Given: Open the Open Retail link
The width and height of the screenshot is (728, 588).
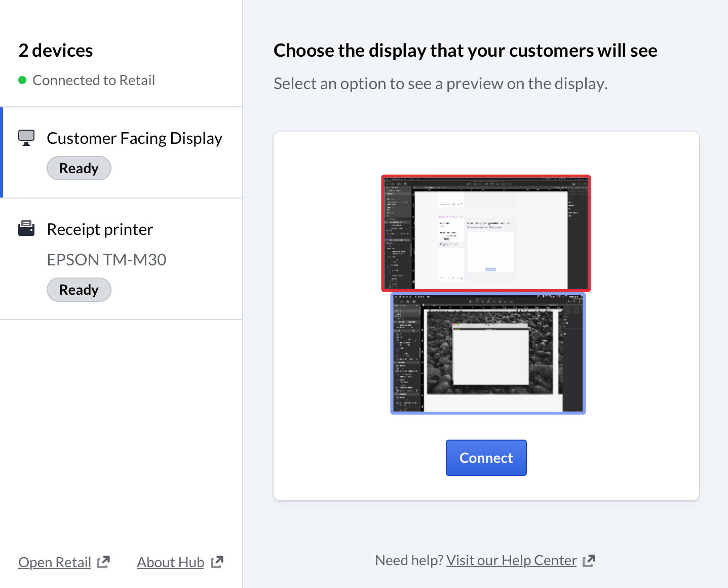Looking at the screenshot, I should pyautogui.click(x=55, y=562).
